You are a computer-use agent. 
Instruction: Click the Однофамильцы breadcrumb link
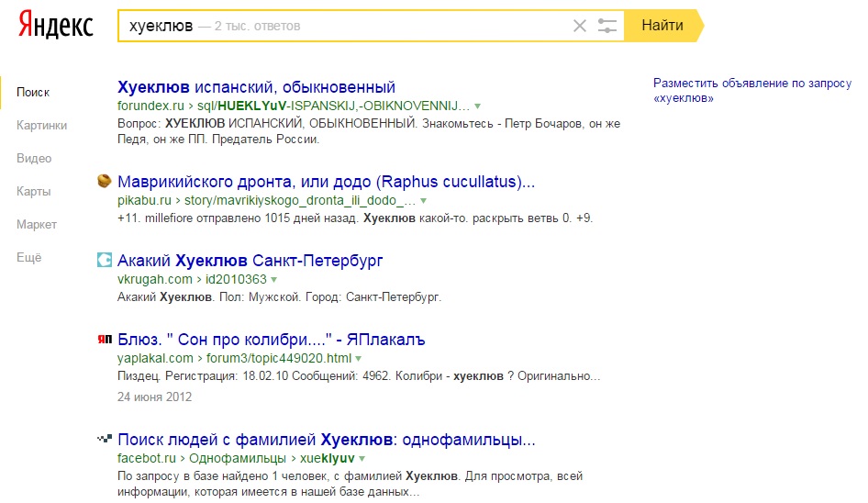[238, 458]
